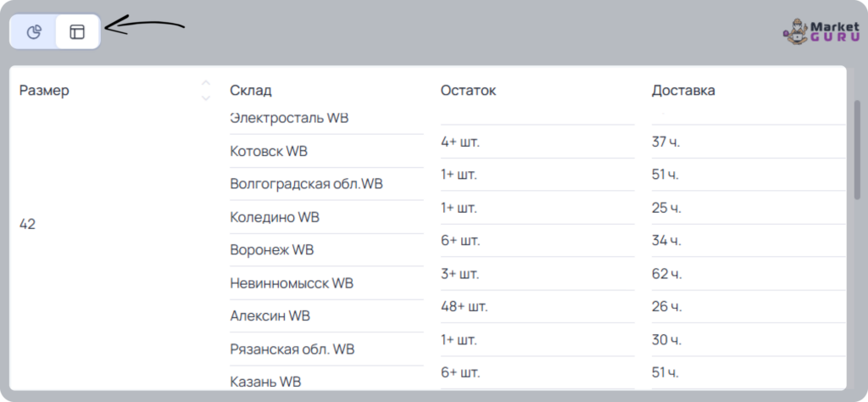Click the Склад column header
The image size is (868, 402).
251,90
